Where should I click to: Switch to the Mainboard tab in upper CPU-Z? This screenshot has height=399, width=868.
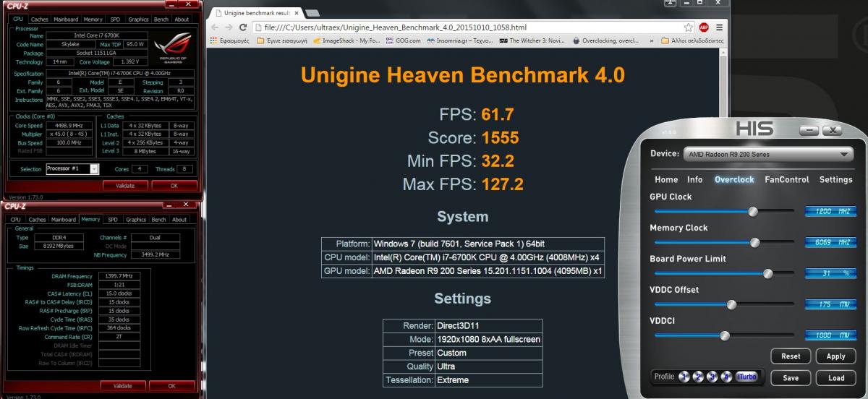point(65,20)
